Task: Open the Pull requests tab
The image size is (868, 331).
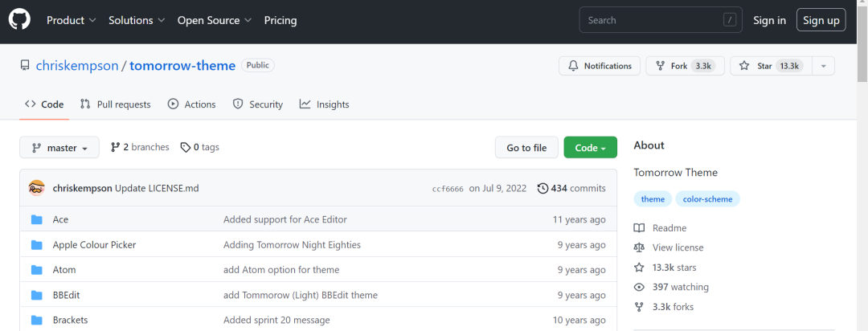Action: point(115,104)
